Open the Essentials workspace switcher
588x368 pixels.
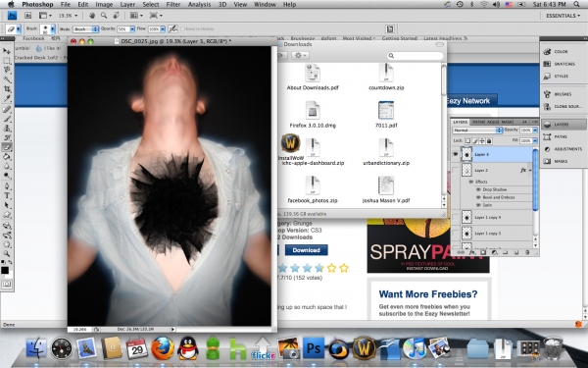(563, 16)
